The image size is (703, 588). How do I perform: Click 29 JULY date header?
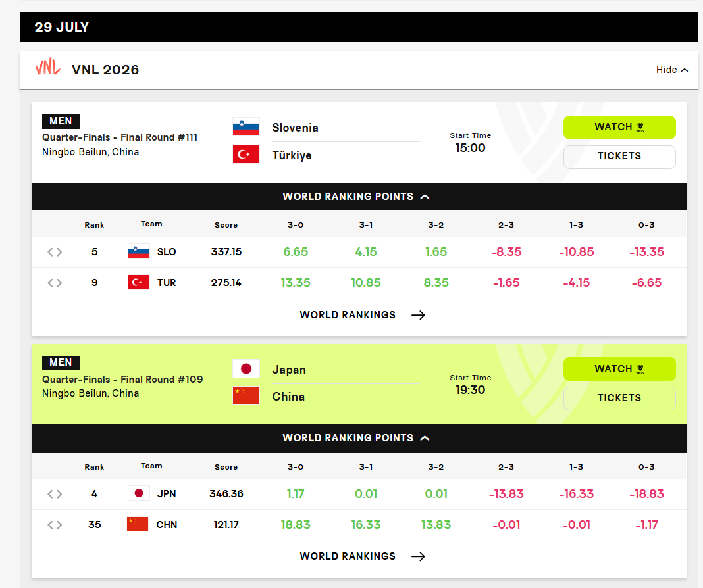(62, 28)
